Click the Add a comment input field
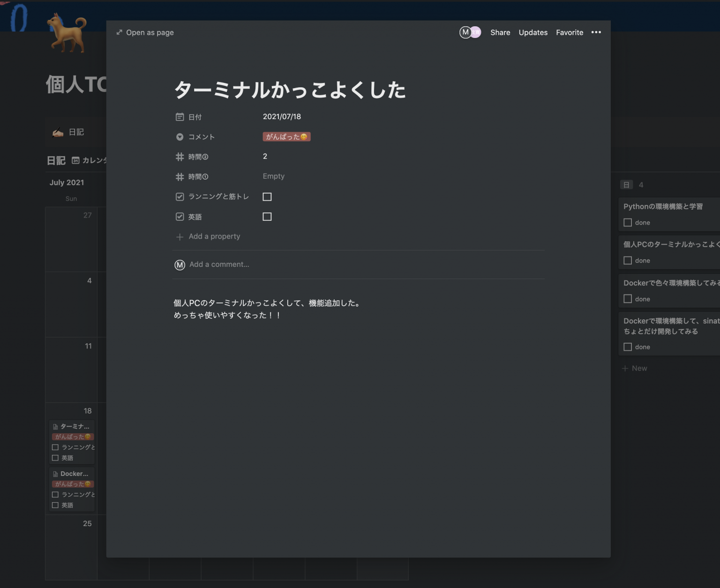The image size is (720, 588). click(x=219, y=264)
